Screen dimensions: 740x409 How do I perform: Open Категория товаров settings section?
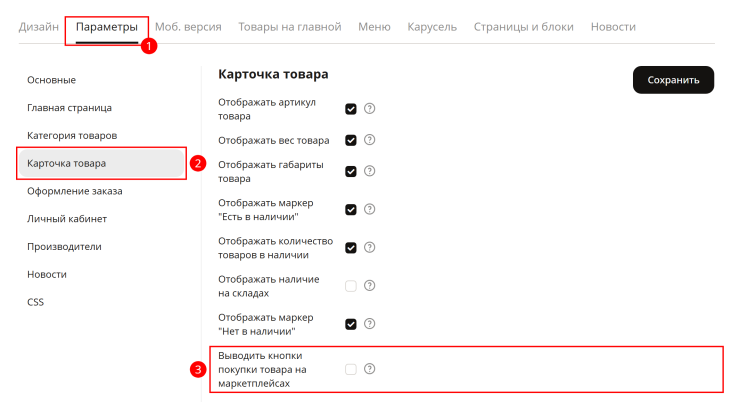coord(72,136)
